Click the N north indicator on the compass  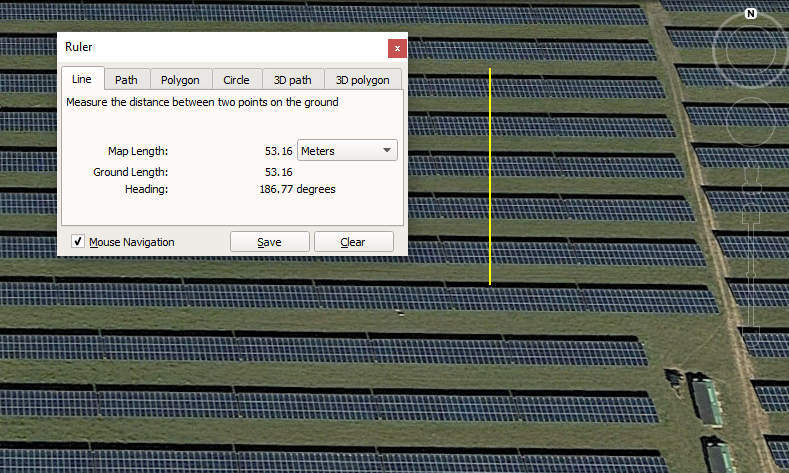click(751, 14)
